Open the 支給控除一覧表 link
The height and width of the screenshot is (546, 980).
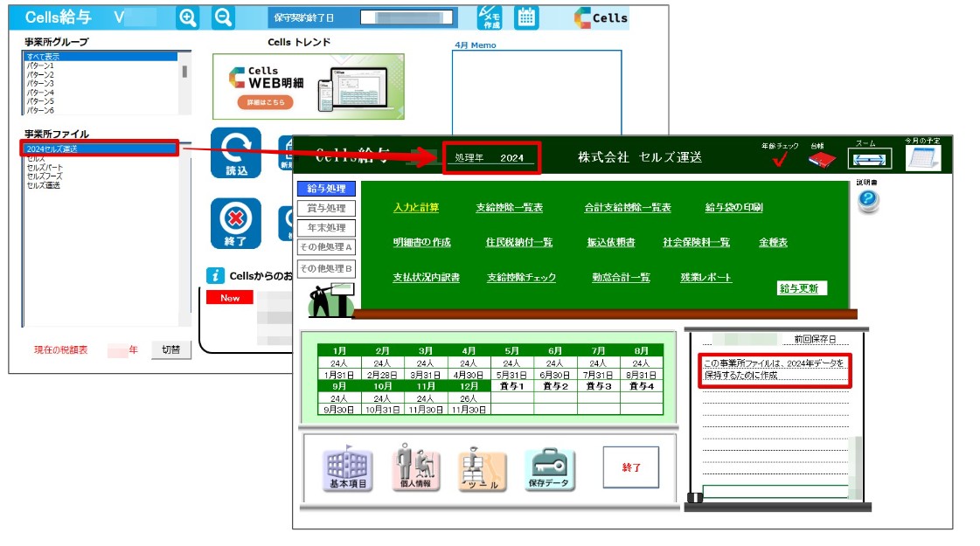510,207
